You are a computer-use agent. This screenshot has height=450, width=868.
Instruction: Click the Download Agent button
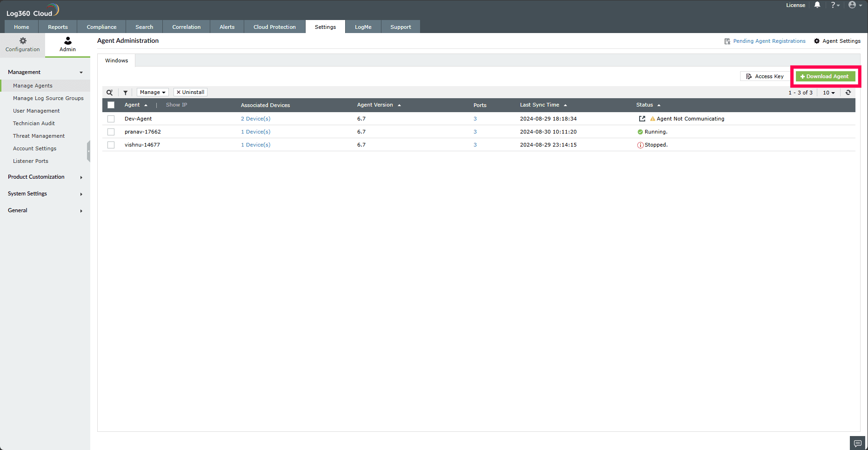tap(825, 76)
